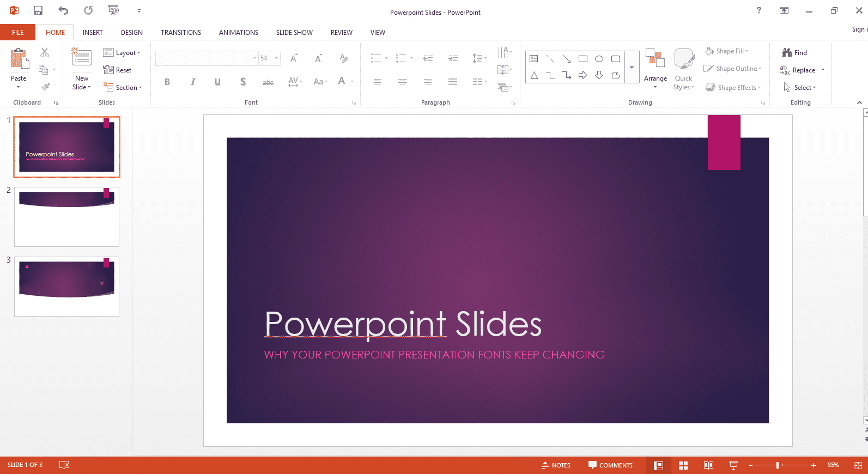Expand the shapes gallery More arrow

pos(632,67)
